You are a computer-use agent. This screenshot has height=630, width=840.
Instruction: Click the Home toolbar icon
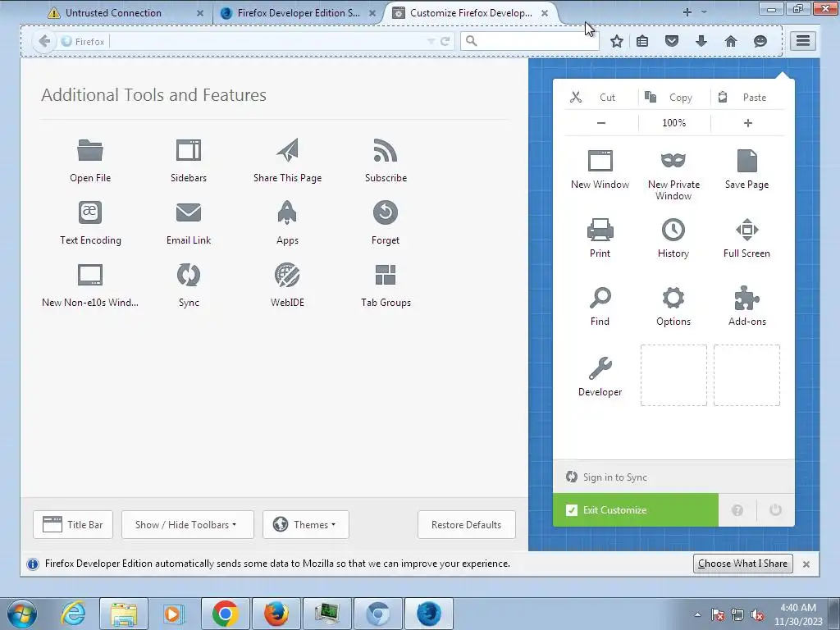click(x=731, y=41)
